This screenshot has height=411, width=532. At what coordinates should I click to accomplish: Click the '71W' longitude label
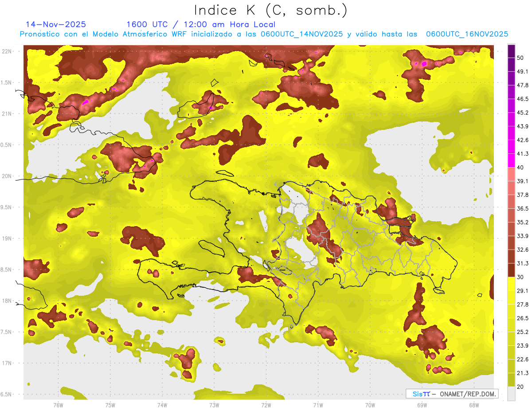point(318,405)
